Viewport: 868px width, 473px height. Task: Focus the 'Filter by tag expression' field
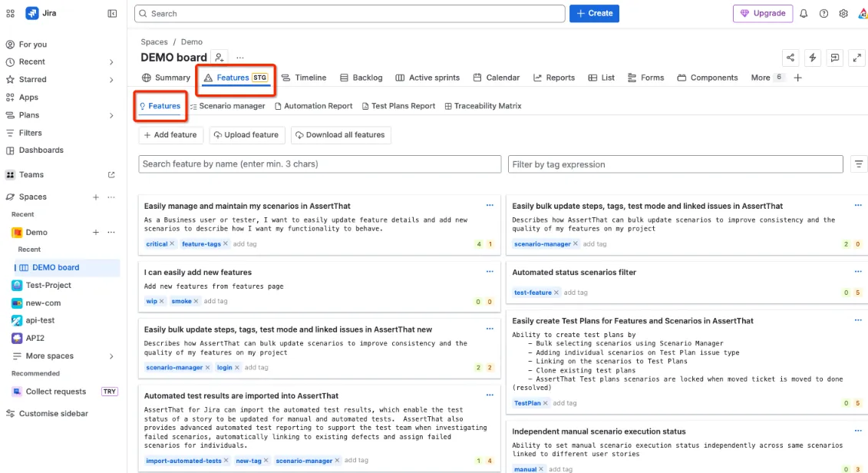click(675, 164)
